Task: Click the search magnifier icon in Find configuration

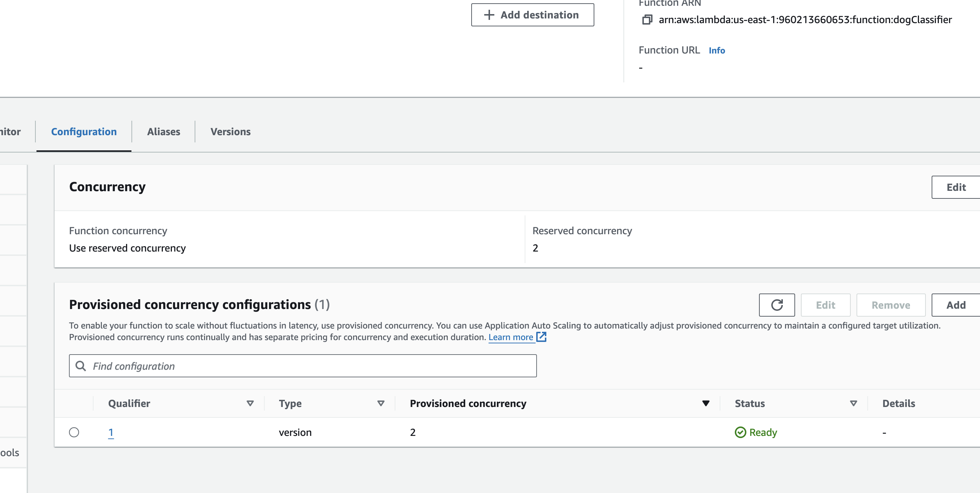Action: (x=81, y=366)
